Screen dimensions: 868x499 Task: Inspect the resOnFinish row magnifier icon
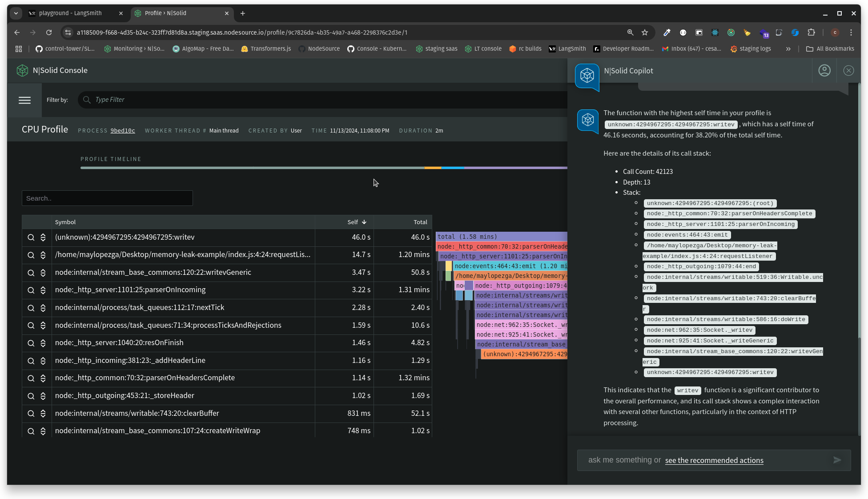click(x=31, y=343)
